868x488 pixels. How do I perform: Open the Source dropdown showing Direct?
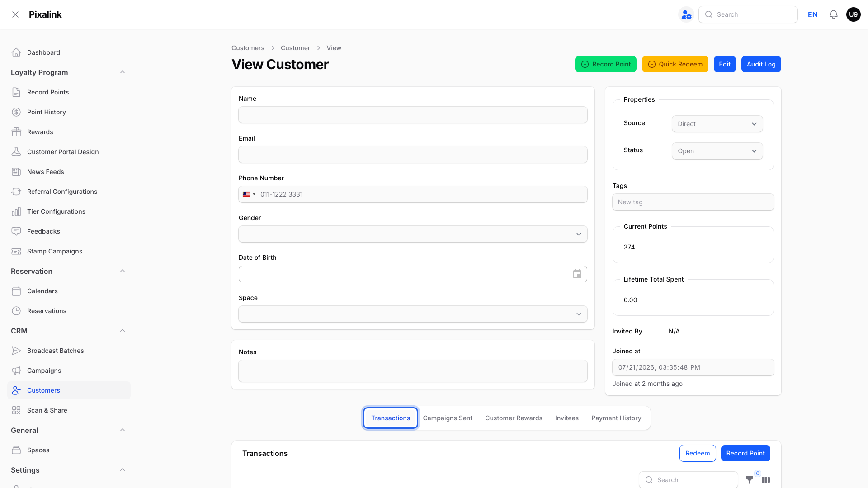(717, 124)
